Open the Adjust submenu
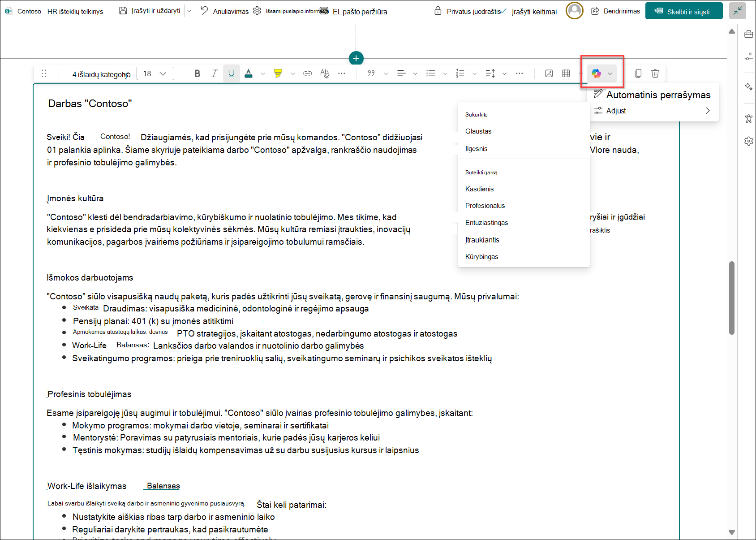The image size is (756, 540). [653, 111]
